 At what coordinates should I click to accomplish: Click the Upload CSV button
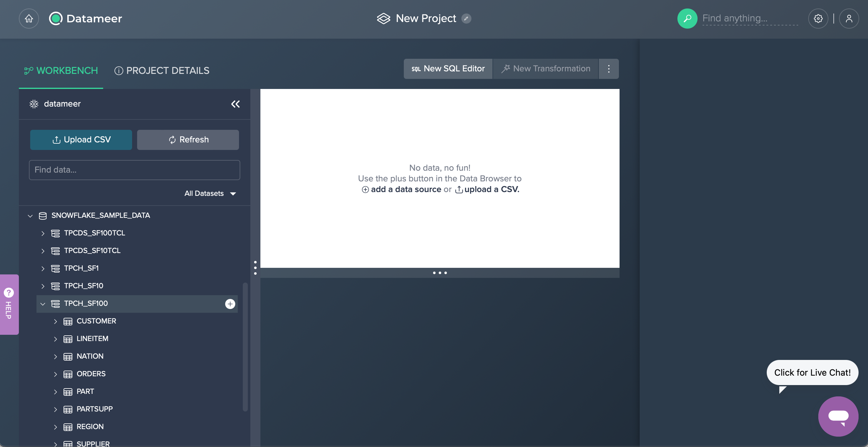(81, 140)
